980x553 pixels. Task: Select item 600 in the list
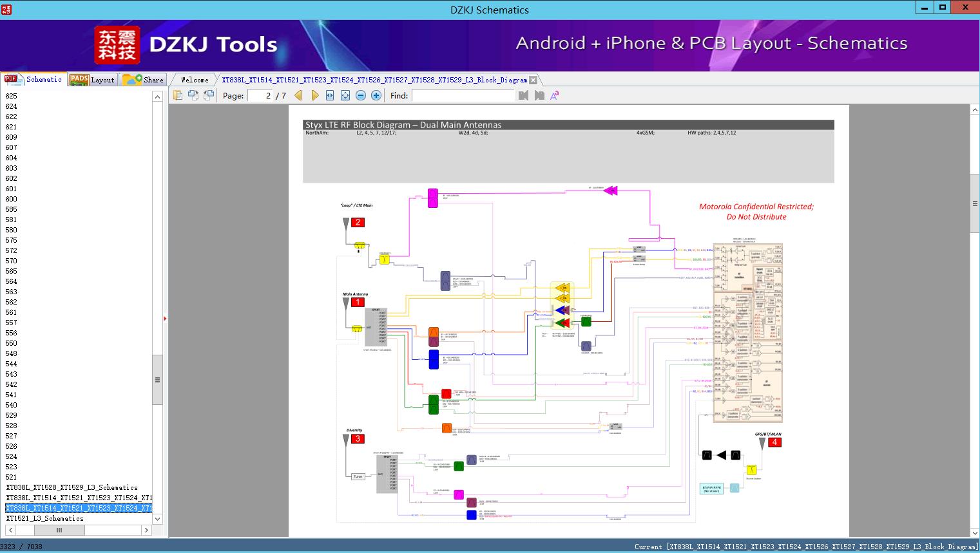pos(12,199)
